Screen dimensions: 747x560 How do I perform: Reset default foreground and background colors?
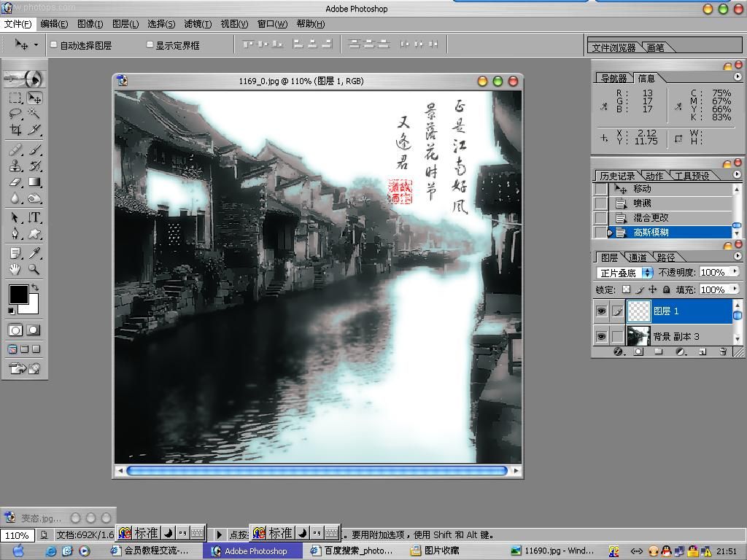click(12, 311)
